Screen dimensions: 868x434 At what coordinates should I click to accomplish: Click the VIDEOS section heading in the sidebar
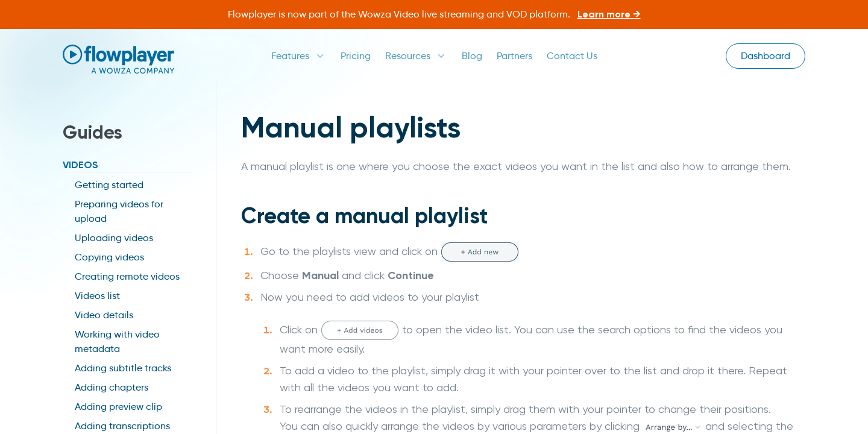[80, 165]
